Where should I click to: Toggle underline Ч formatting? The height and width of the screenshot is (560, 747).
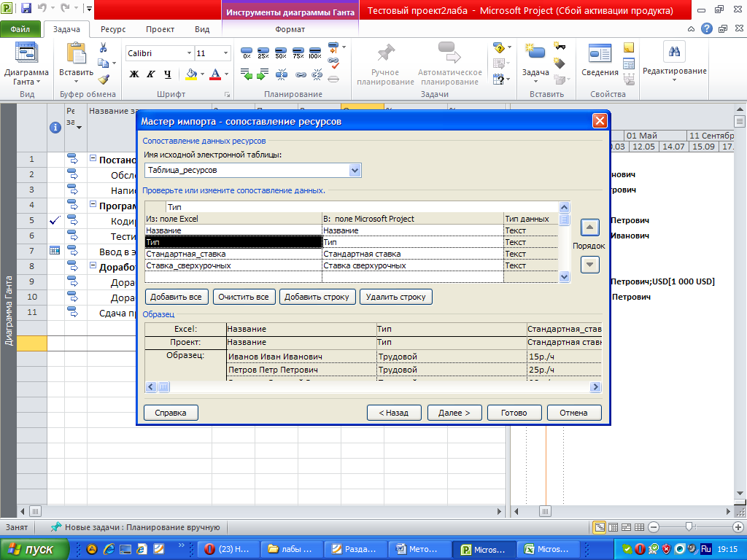point(167,74)
